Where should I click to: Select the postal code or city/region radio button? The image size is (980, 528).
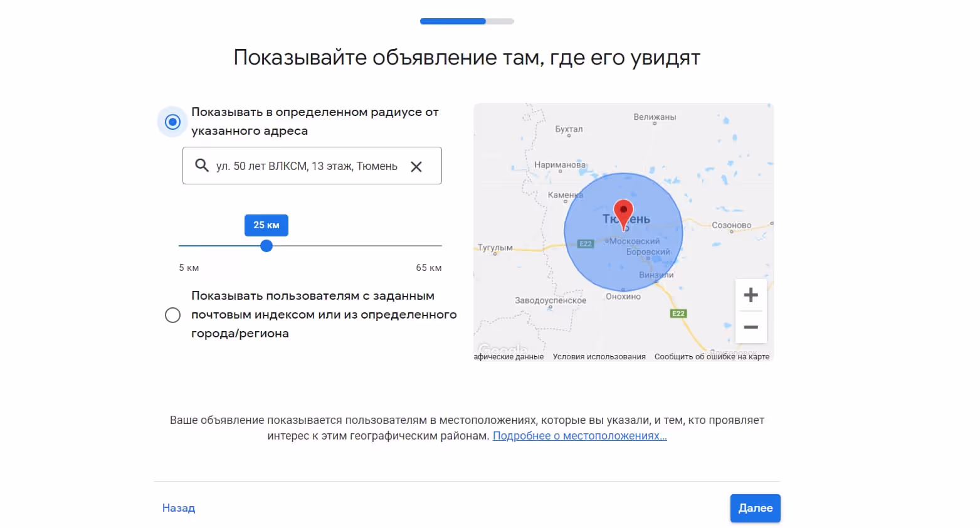pyautogui.click(x=172, y=315)
